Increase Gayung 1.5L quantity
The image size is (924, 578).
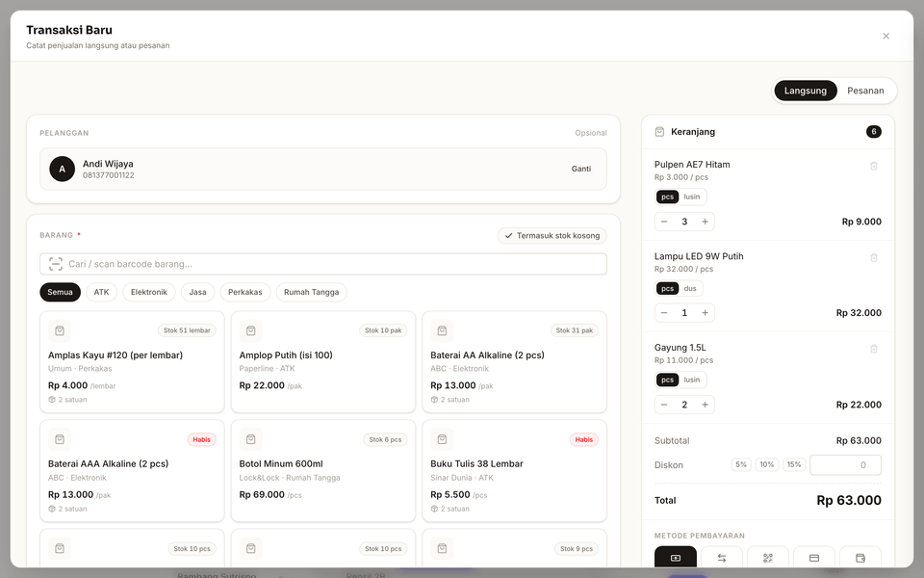[705, 405]
